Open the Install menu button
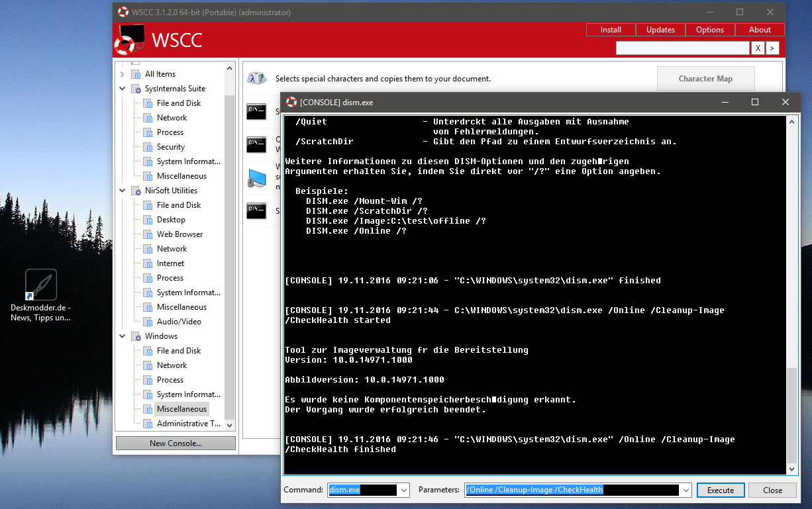 click(611, 30)
